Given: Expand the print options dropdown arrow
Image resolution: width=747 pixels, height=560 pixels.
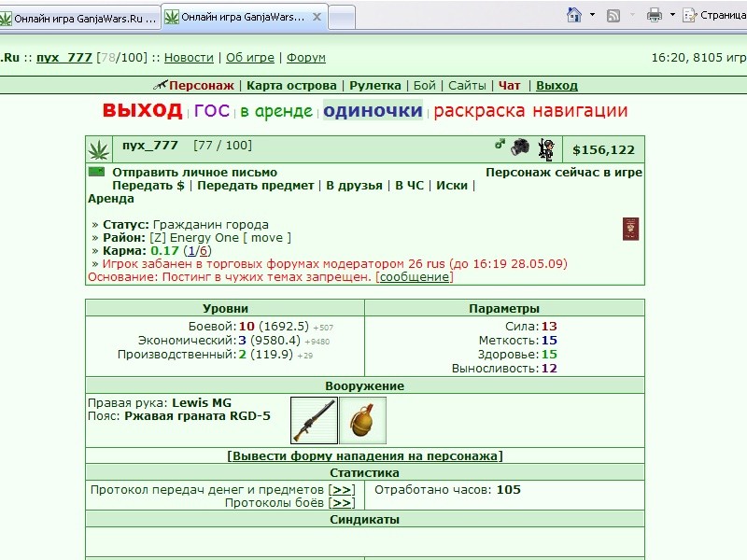Looking at the screenshot, I should point(672,15).
